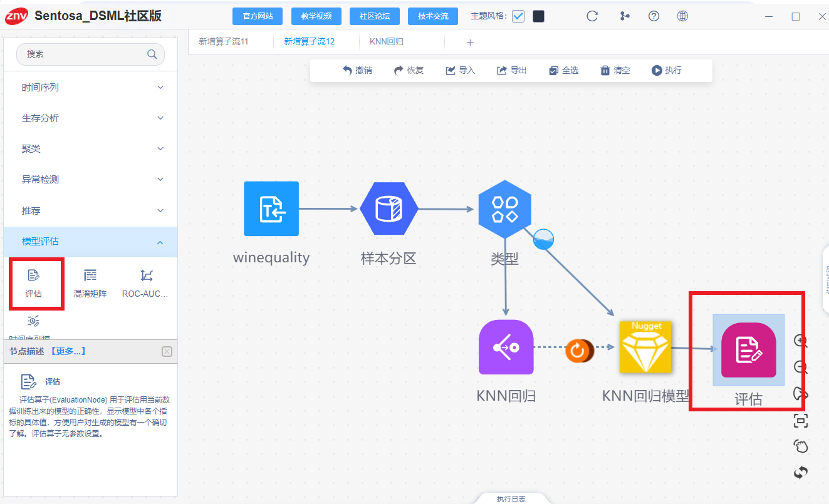Switch to 新增算子流12 tab

(x=310, y=42)
